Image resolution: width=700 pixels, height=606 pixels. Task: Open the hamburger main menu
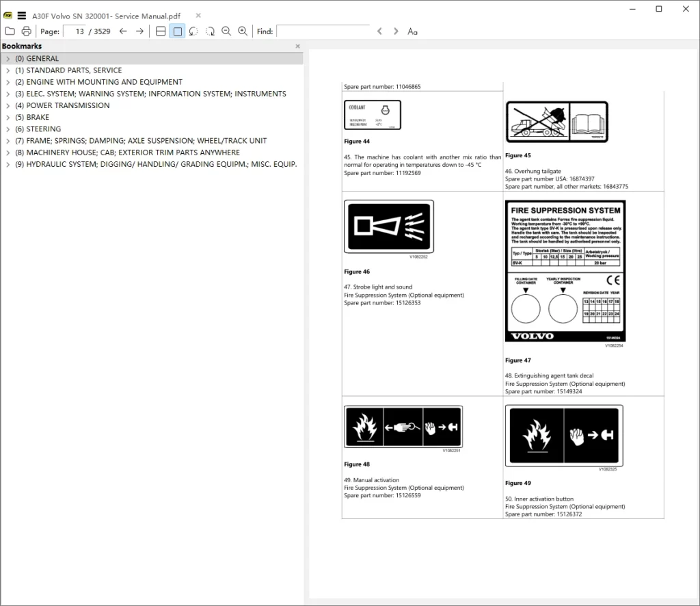[x=21, y=16]
